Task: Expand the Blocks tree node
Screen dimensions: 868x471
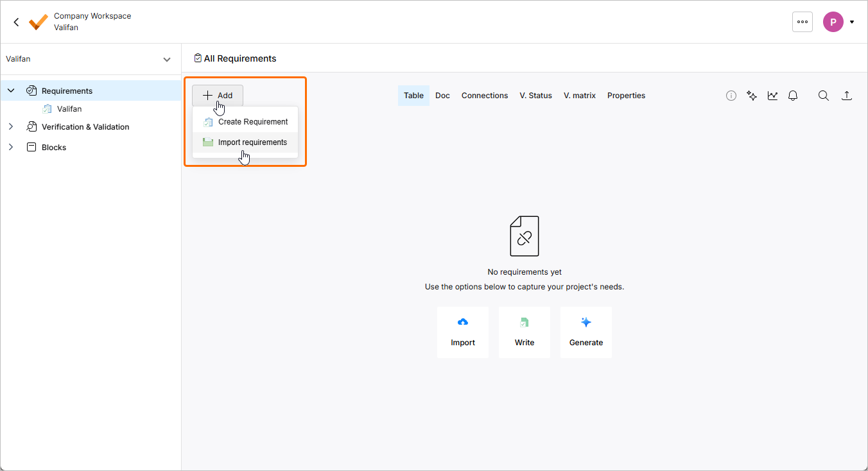Action: (x=11, y=148)
